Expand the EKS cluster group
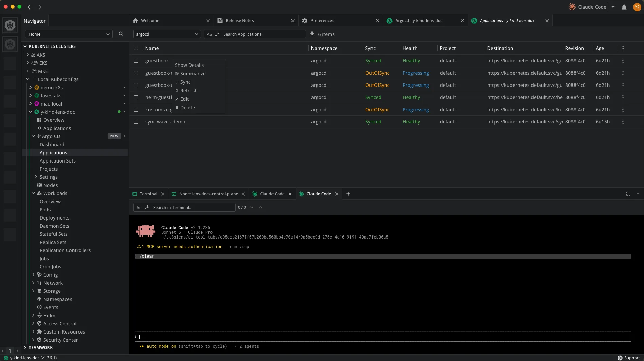 28,63
